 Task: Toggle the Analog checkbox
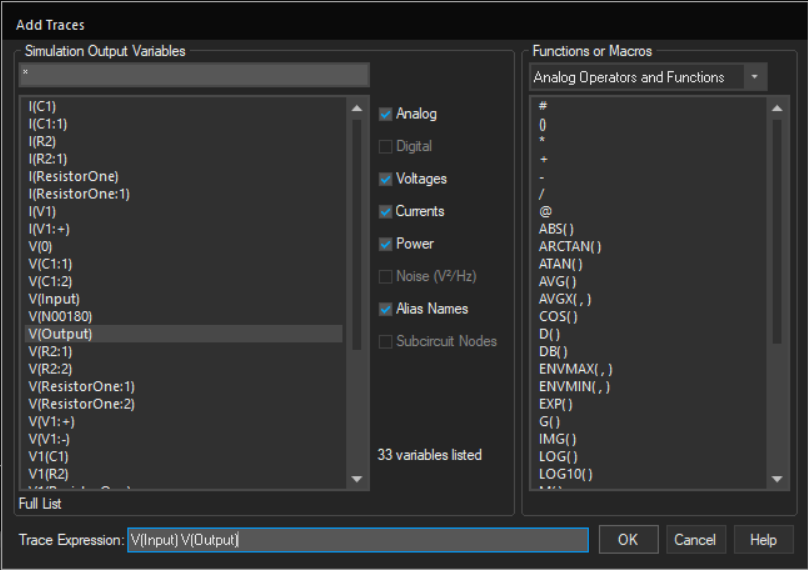385,114
